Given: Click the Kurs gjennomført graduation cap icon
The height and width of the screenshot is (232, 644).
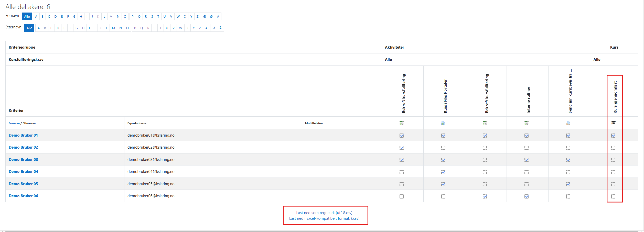Looking at the screenshot, I should click(x=614, y=123).
